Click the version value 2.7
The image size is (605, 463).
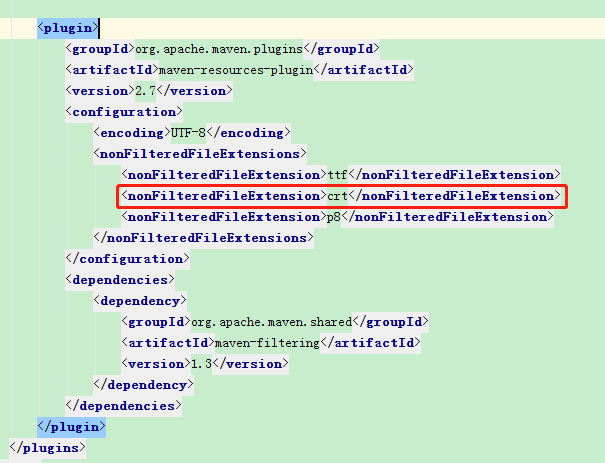tap(145, 91)
